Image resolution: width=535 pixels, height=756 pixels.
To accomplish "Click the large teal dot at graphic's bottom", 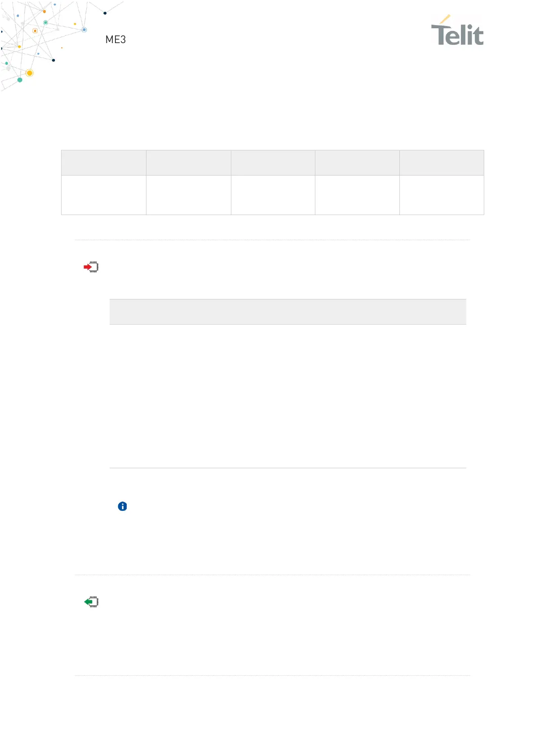I will coord(20,80).
